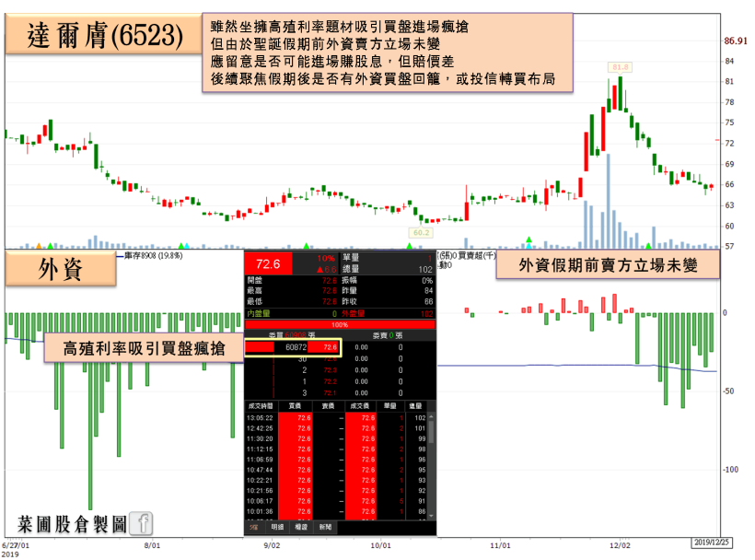Screen dimensions: 755x560
Task: Click the 委賣 0 張 summary
Action: click(x=387, y=335)
